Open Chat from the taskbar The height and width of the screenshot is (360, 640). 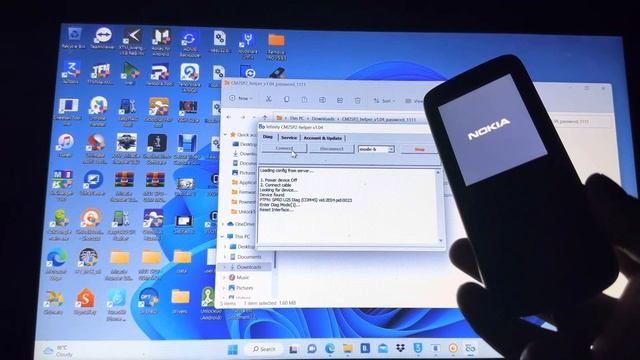(x=312, y=349)
